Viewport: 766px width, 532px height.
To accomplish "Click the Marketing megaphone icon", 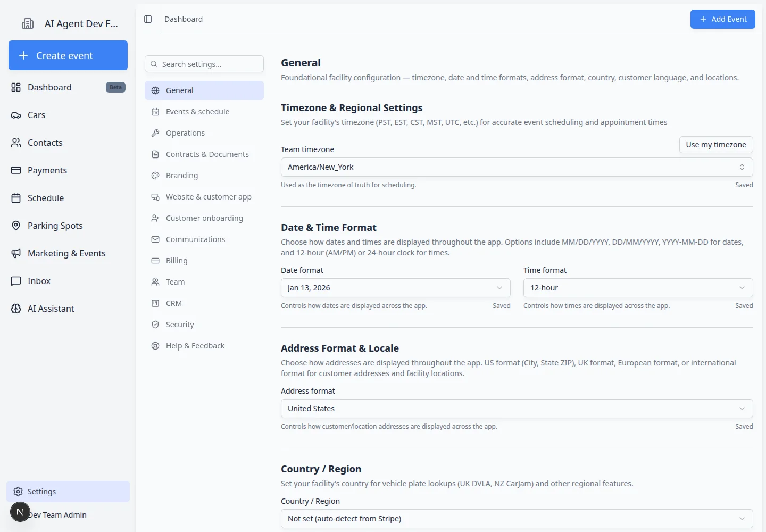I will coord(16,253).
